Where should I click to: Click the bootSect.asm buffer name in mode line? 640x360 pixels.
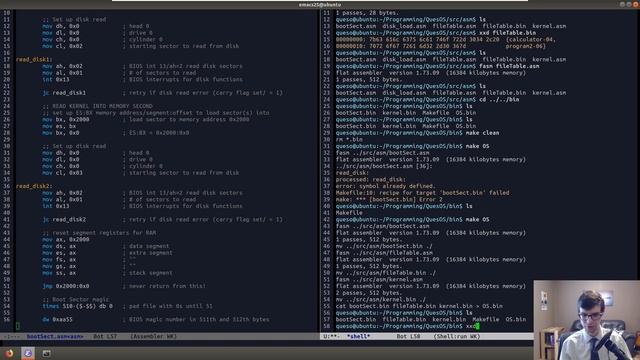coord(55,336)
